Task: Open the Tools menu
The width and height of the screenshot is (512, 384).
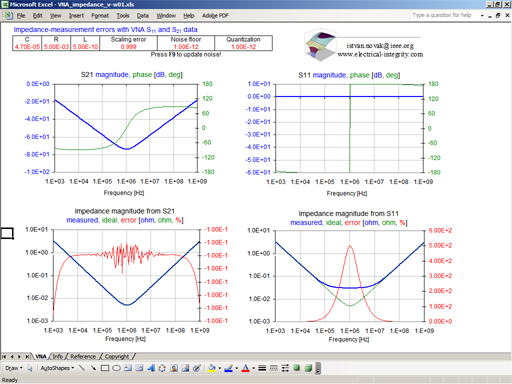Action: (123, 15)
